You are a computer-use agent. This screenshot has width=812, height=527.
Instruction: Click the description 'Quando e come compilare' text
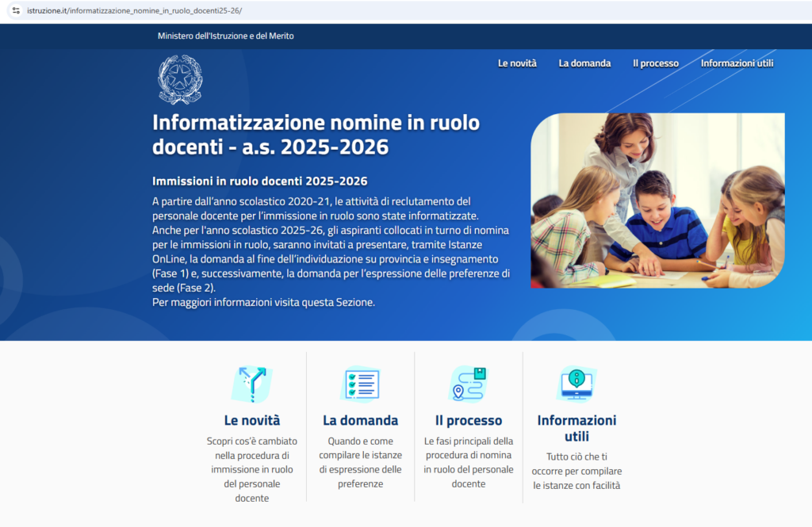pos(361,462)
